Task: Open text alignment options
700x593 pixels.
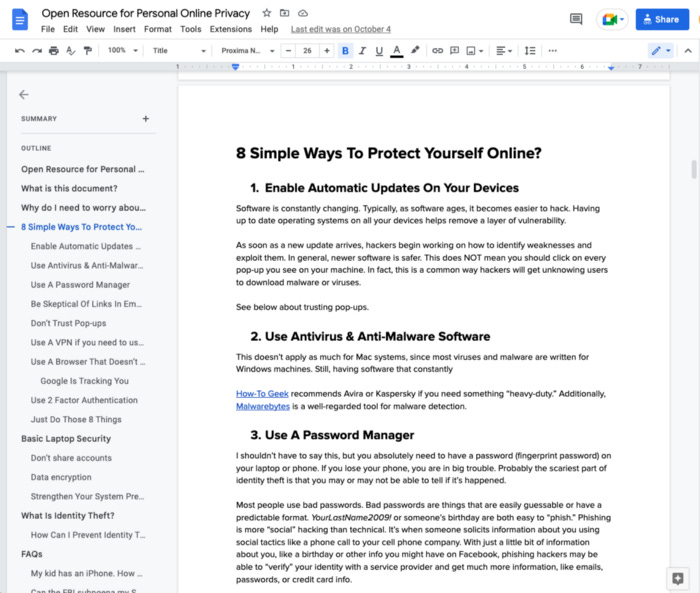Action: click(x=504, y=51)
